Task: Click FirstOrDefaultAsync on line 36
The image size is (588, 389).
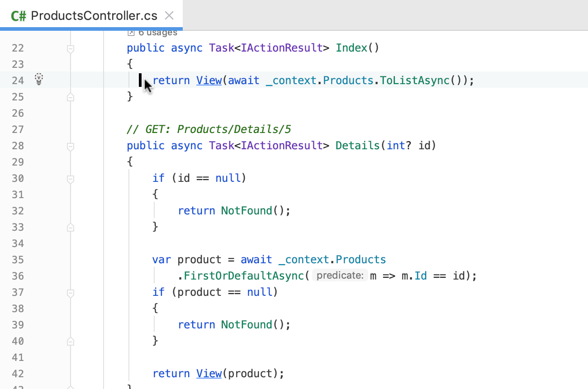Action: (x=244, y=276)
